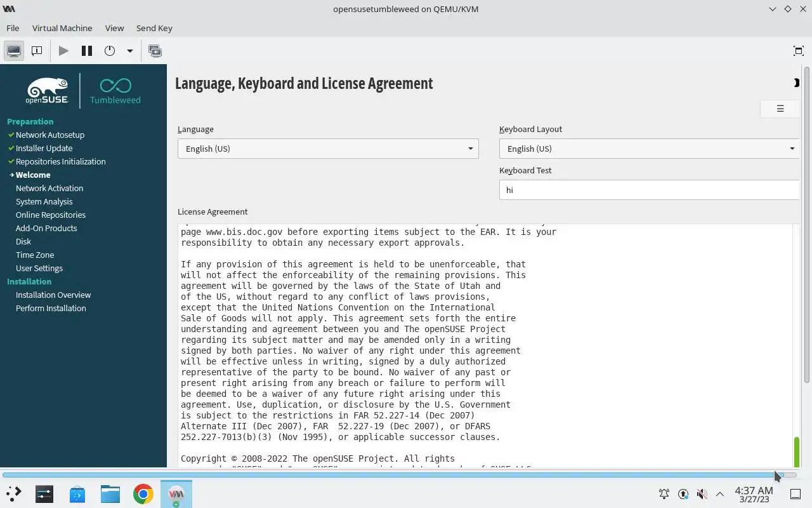Open the shutdown options dropdown arrow

click(129, 51)
